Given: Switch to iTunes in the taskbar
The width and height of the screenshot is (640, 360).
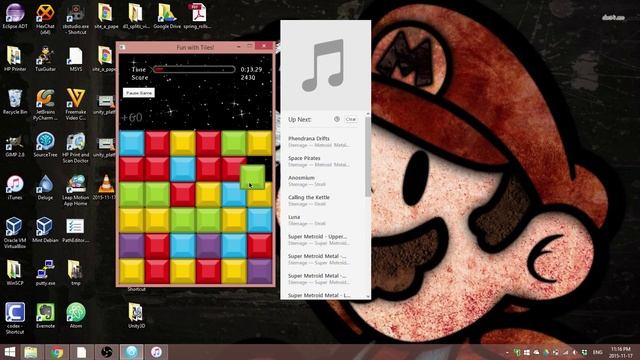Looking at the screenshot, I should pyautogui.click(x=156, y=352).
